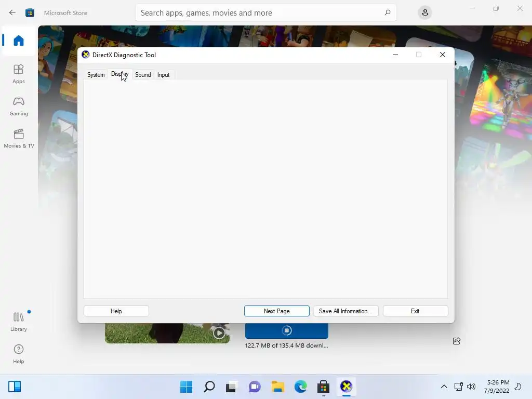Open volume control in tray
Viewport: 532px width, 399px height.
coord(471,387)
